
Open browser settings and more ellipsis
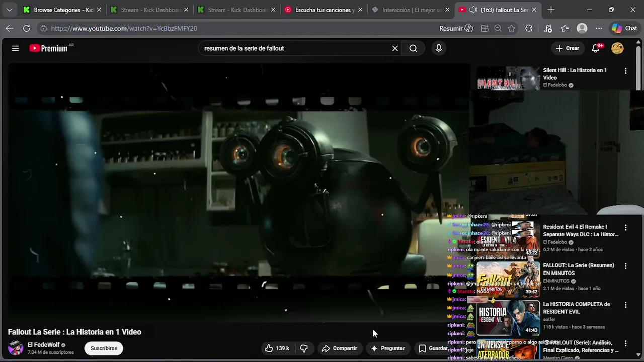point(599,28)
